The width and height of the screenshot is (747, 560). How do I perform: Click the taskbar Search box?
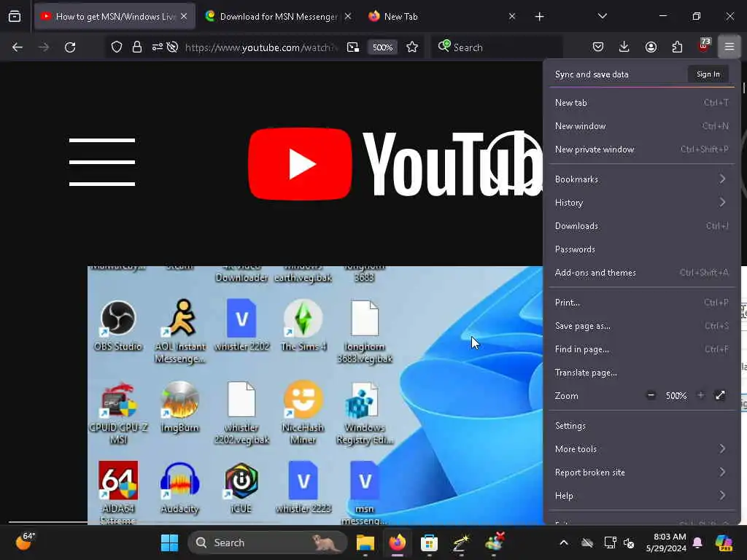pyautogui.click(x=268, y=542)
